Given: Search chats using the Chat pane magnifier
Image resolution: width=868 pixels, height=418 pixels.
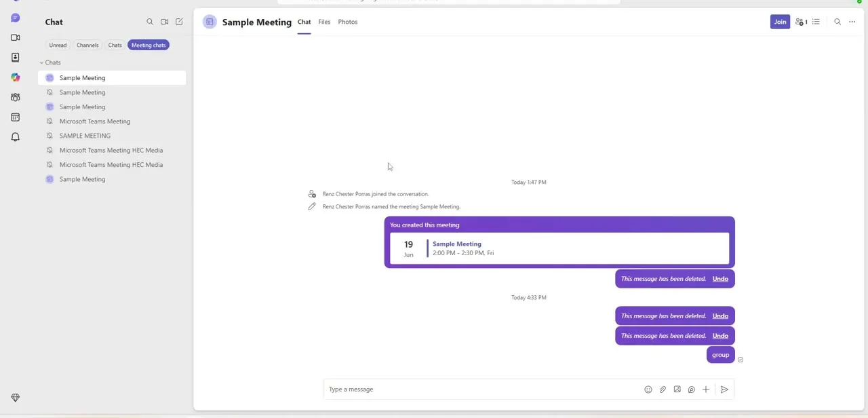Looking at the screenshot, I should pyautogui.click(x=150, y=22).
